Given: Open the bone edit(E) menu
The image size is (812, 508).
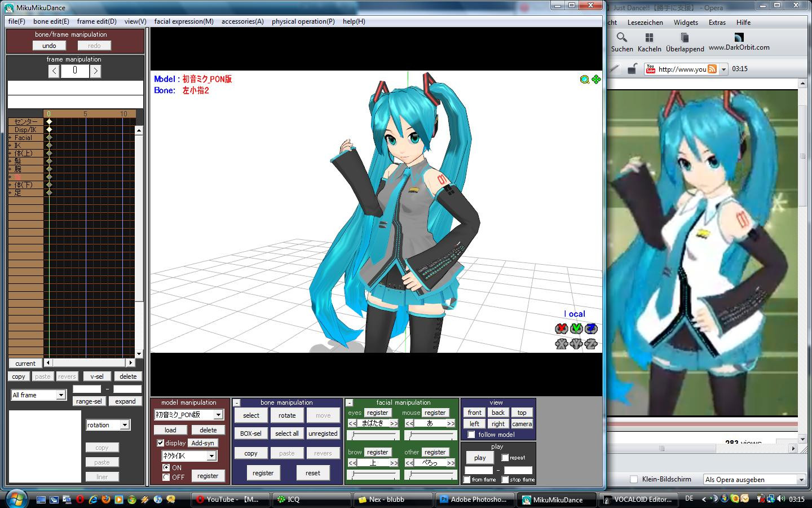Looking at the screenshot, I should click(x=51, y=21).
